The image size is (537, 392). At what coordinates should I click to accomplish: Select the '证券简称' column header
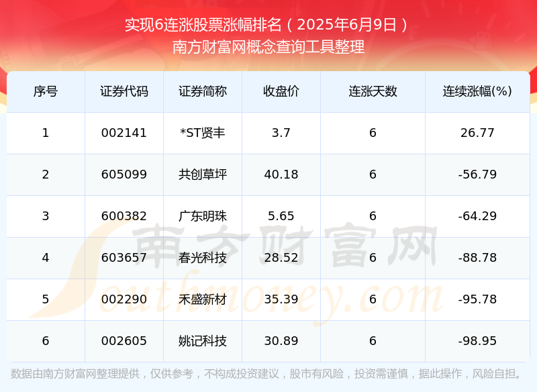pos(203,91)
